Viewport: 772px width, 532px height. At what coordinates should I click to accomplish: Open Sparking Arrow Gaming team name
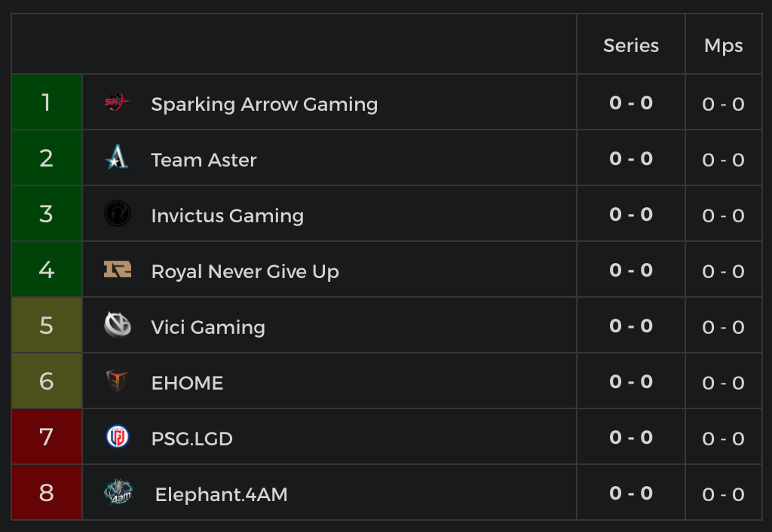[264, 104]
